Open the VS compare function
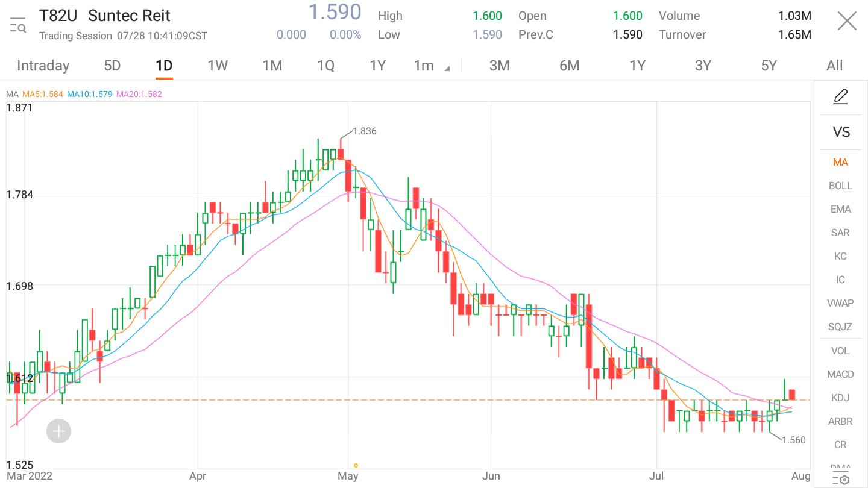The width and height of the screenshot is (868, 488). click(x=841, y=132)
